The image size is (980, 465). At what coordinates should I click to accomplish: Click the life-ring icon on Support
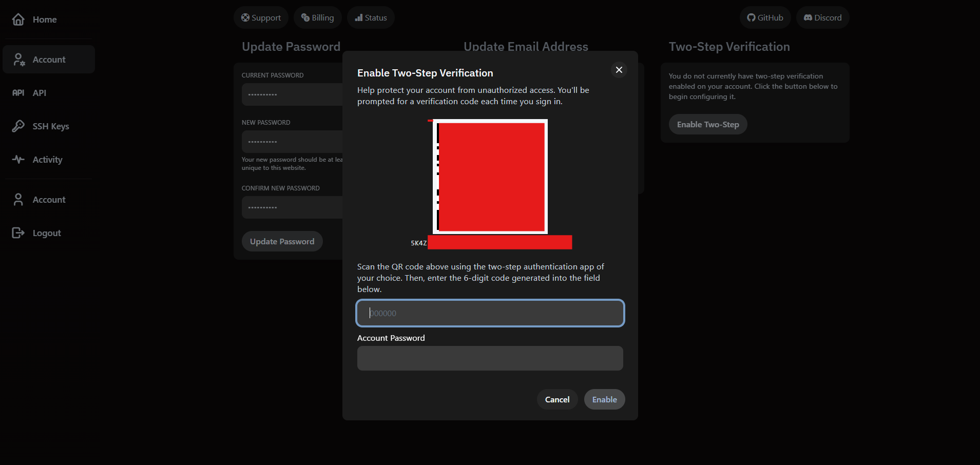click(245, 17)
